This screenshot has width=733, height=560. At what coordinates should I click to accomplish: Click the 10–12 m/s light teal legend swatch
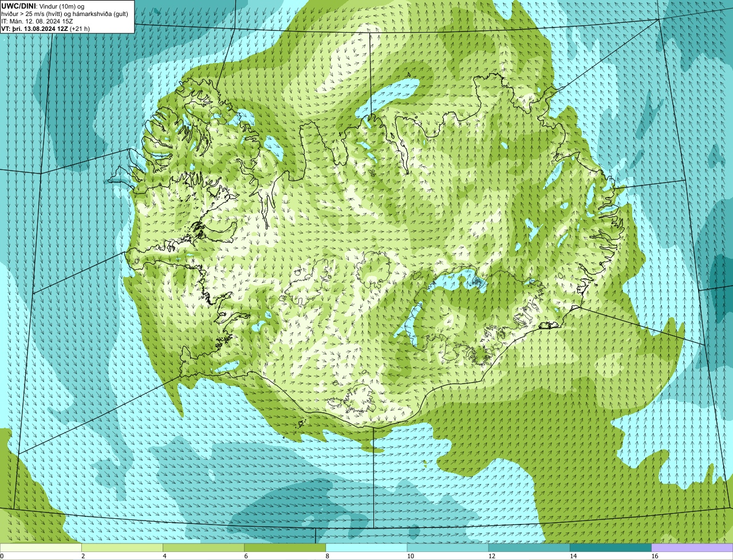point(448,548)
